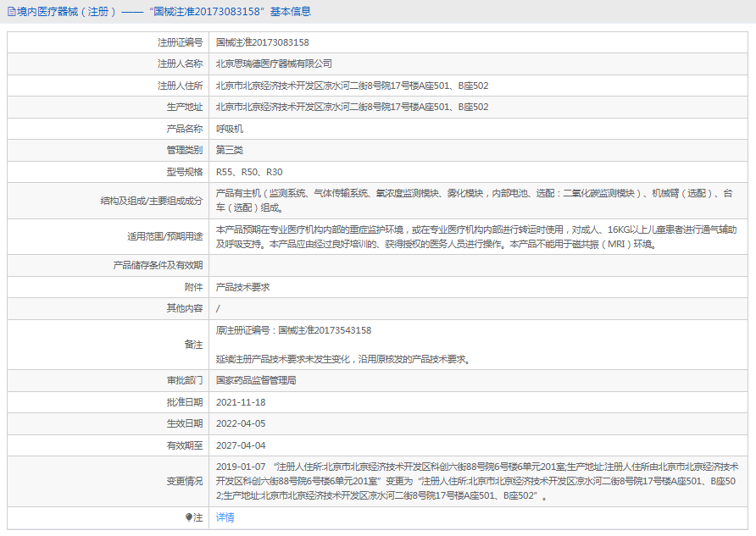Open the 详情 link

pos(225,517)
